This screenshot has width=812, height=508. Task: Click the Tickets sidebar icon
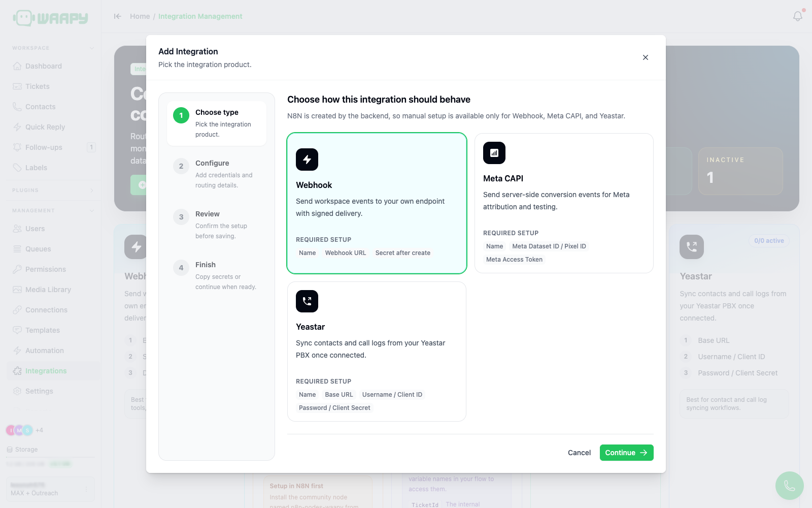pos(17,86)
